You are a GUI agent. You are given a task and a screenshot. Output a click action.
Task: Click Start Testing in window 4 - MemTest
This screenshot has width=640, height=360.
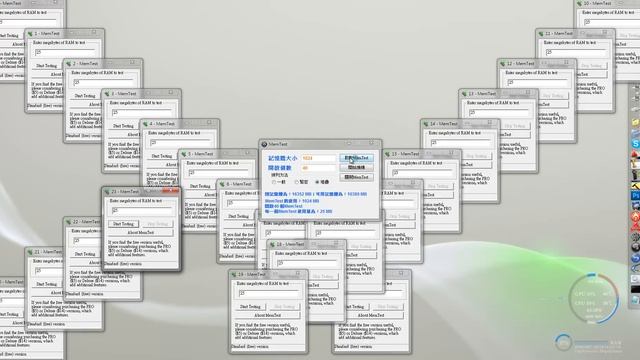[x=162, y=156]
